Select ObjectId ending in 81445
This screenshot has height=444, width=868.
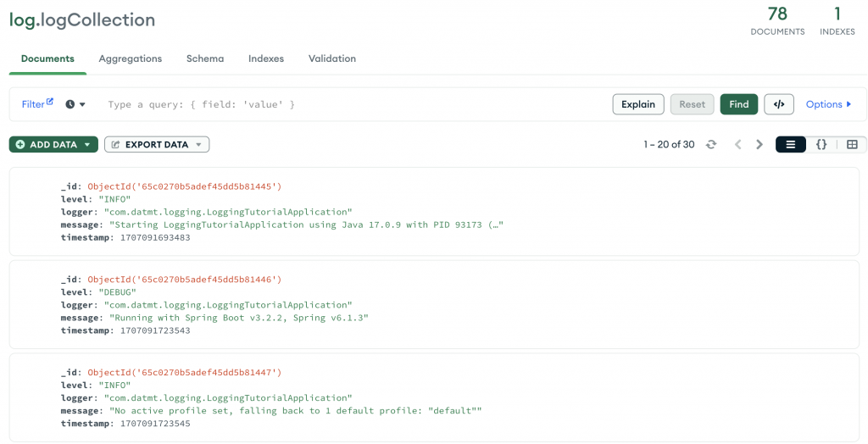[184, 186]
